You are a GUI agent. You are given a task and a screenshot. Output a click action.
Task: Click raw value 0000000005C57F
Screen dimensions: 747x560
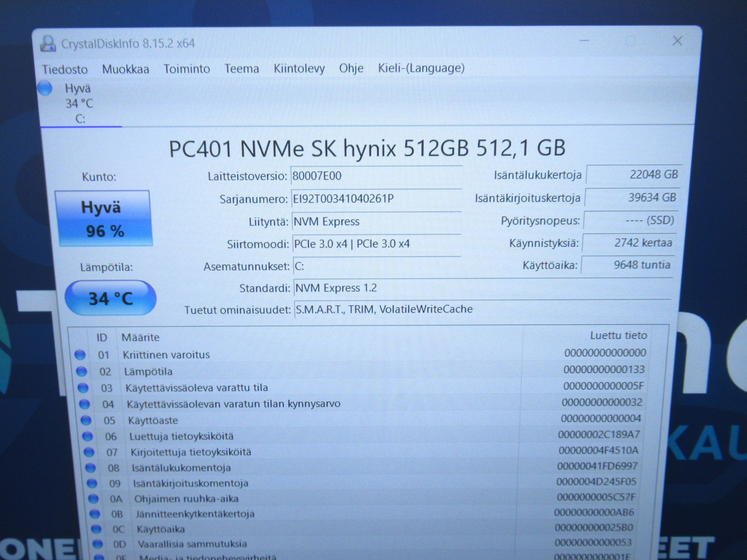[x=596, y=497]
